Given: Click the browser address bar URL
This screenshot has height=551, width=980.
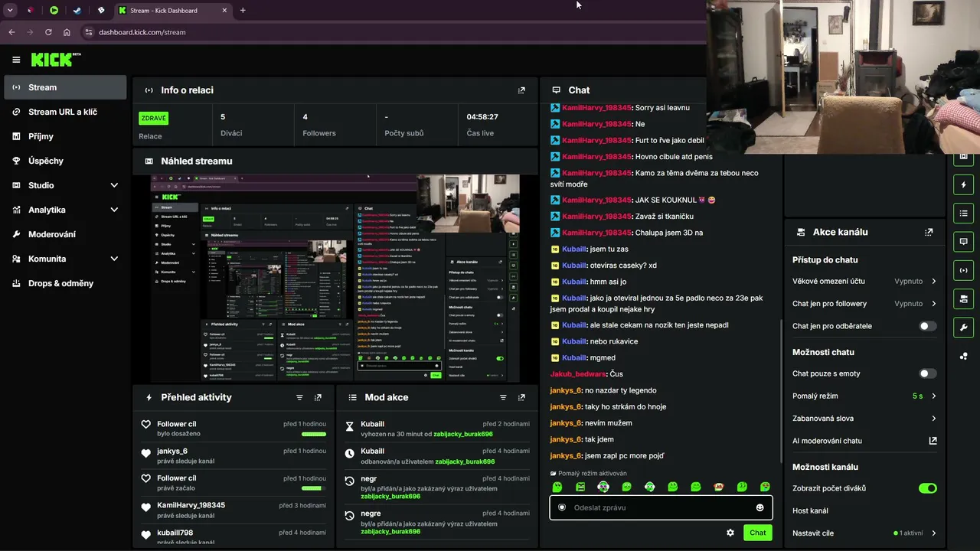Looking at the screenshot, I should (142, 32).
